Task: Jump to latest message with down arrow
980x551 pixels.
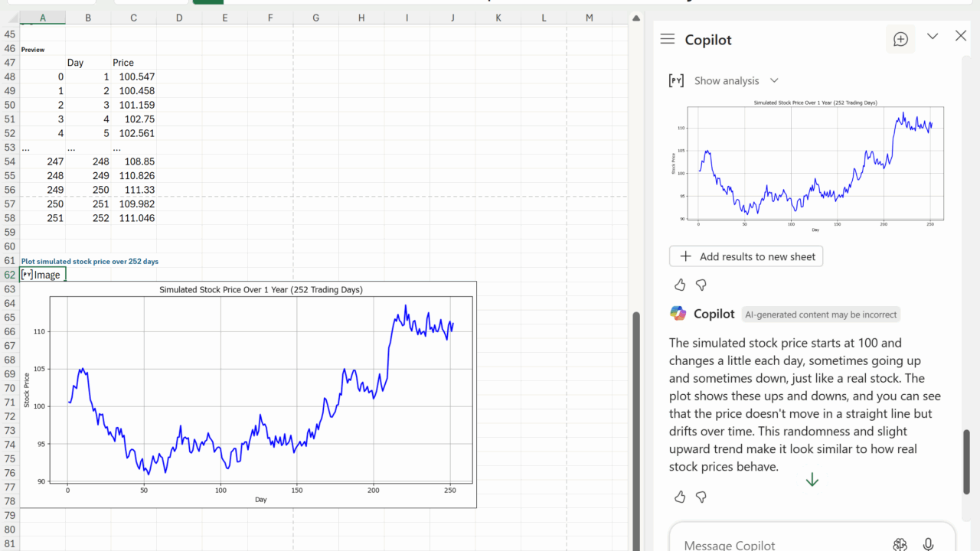Action: pos(812,480)
